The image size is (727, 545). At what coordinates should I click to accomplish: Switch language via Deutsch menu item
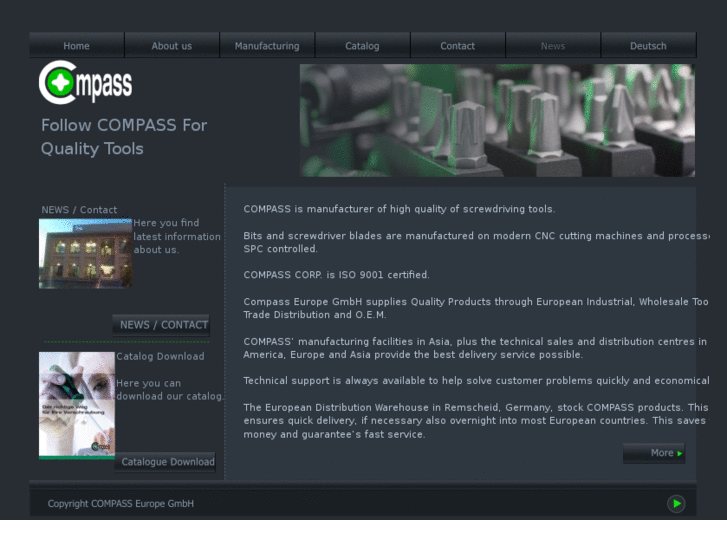[x=648, y=45]
